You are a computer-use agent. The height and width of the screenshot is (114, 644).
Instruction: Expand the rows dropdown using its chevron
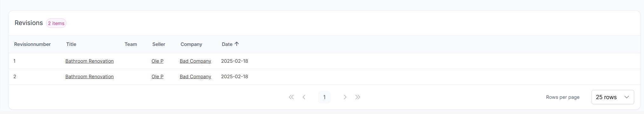[627, 97]
